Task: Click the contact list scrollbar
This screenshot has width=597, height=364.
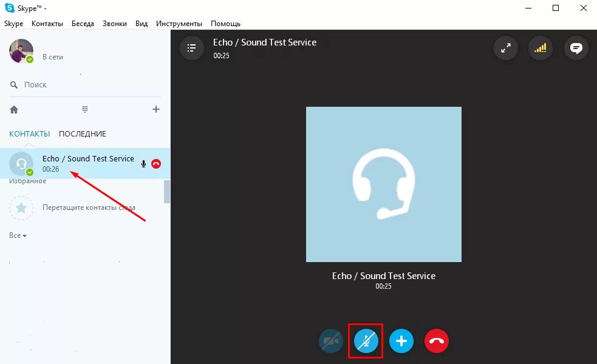Action: [x=167, y=192]
